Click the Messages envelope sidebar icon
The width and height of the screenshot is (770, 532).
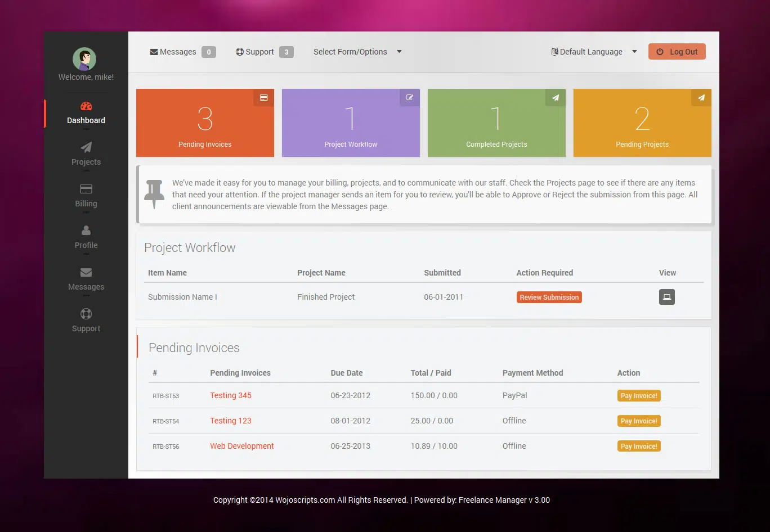pos(86,272)
